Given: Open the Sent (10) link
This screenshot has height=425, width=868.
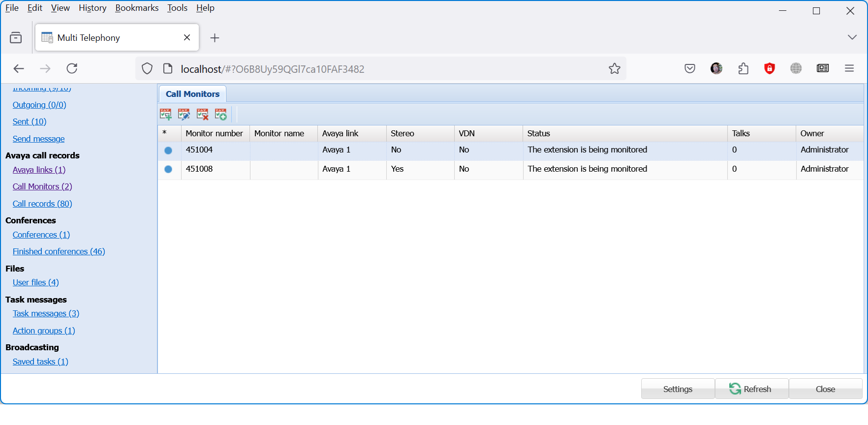Looking at the screenshot, I should tap(30, 121).
